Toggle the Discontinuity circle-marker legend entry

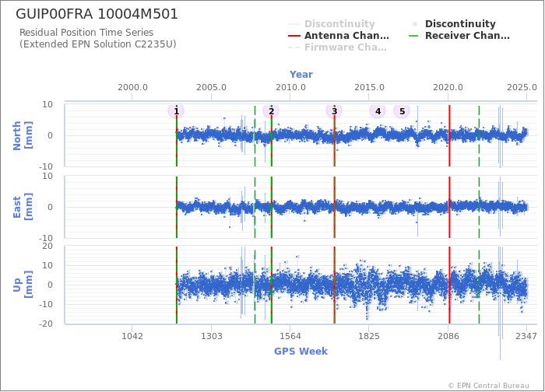click(x=454, y=24)
